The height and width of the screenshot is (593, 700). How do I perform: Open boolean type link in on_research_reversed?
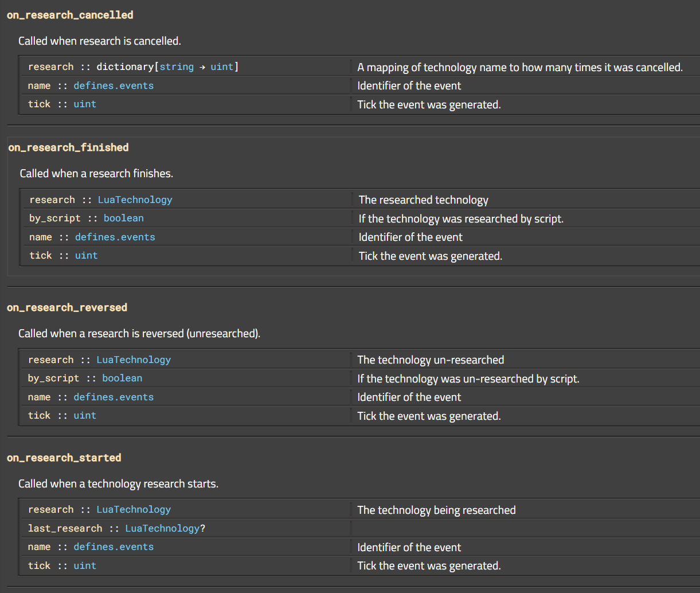[x=122, y=378]
